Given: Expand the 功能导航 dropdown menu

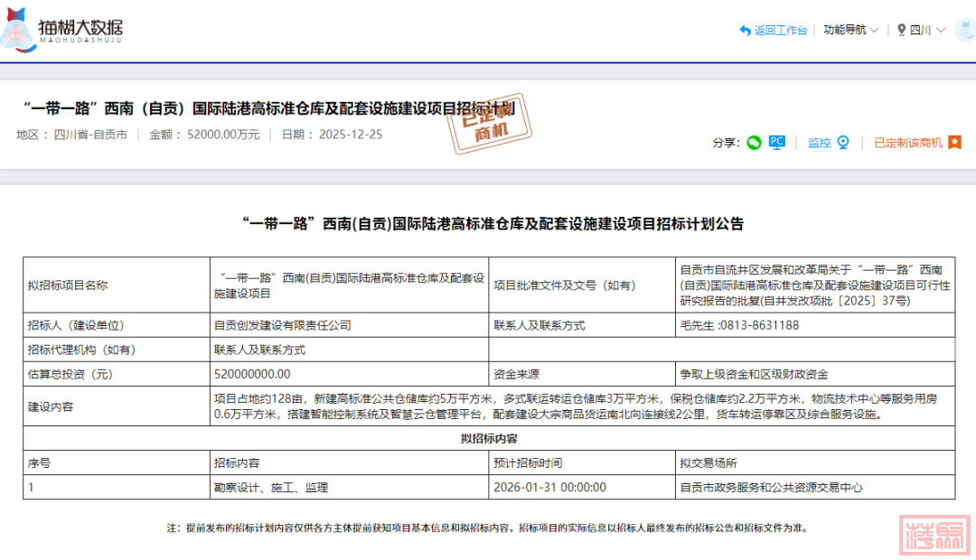Looking at the screenshot, I should point(844,30).
